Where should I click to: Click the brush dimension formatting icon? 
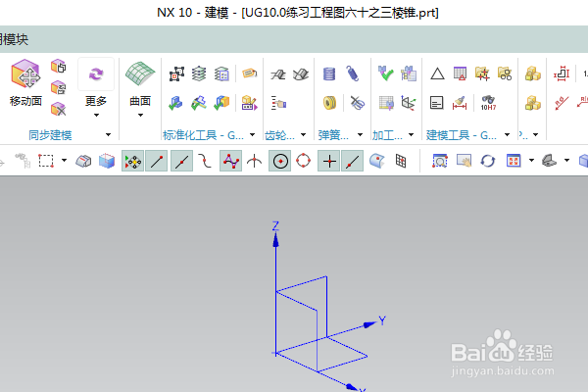point(460,103)
